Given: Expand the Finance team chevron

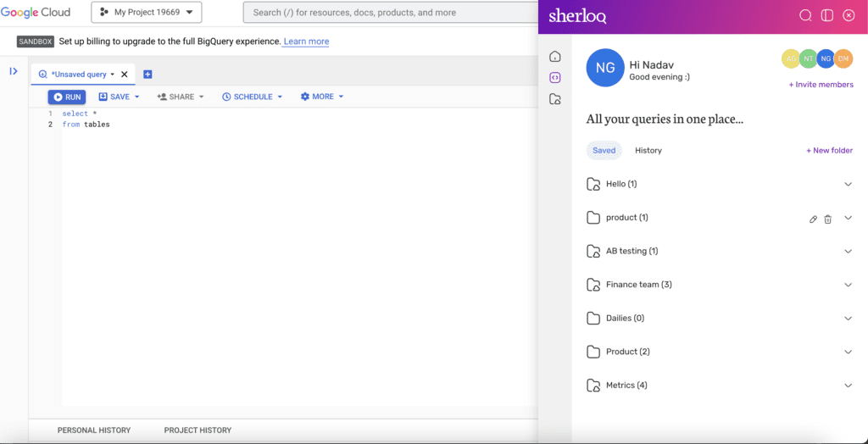Looking at the screenshot, I should click(848, 285).
